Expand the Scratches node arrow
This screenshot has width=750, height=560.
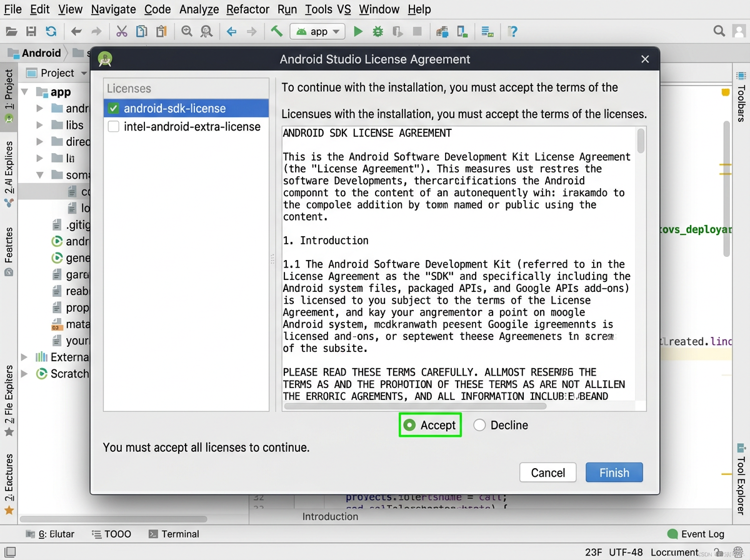pos(24,374)
